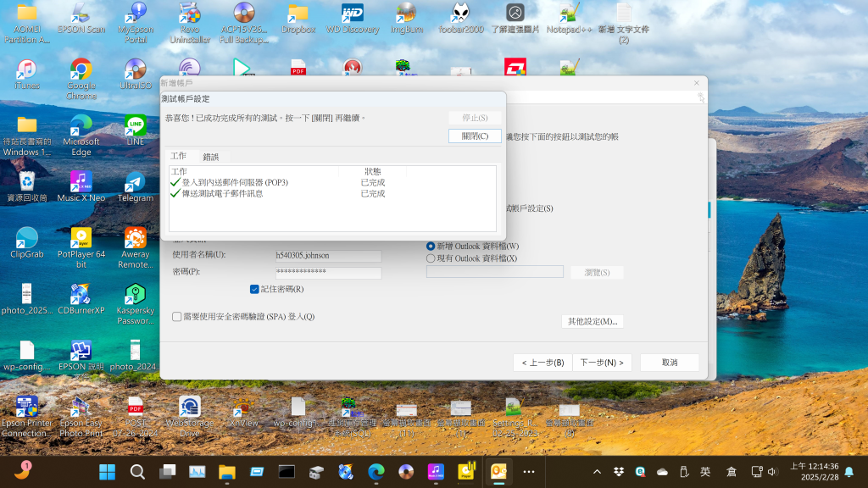Open File Explorer in taskbar

coord(226,471)
